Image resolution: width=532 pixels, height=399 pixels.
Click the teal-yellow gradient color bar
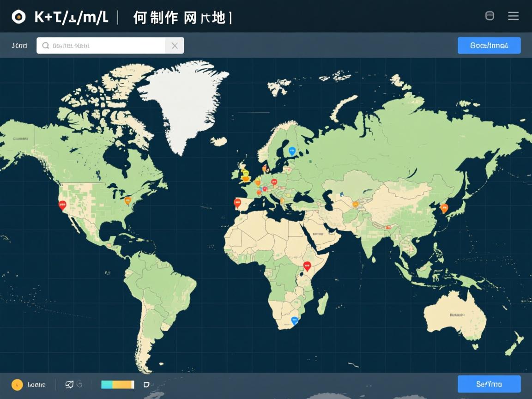(117, 384)
